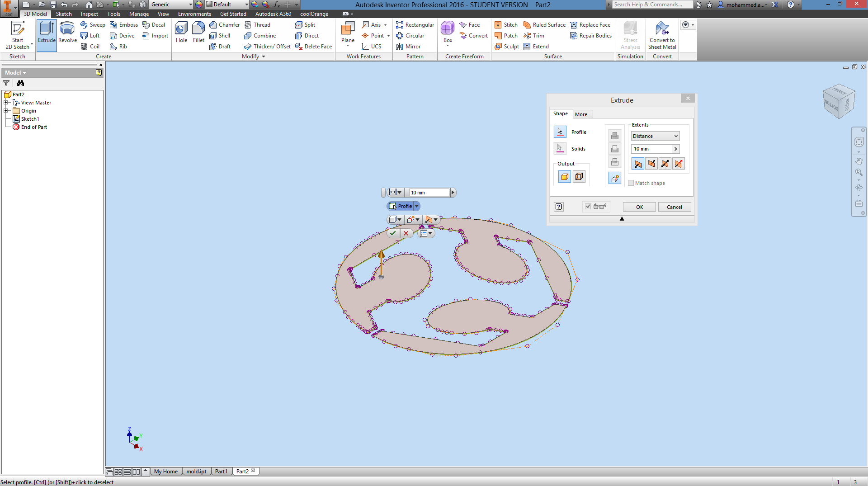Toggle the Profile selector in Extrude dialog
Viewport: 868px width, 486px height.
(x=560, y=132)
